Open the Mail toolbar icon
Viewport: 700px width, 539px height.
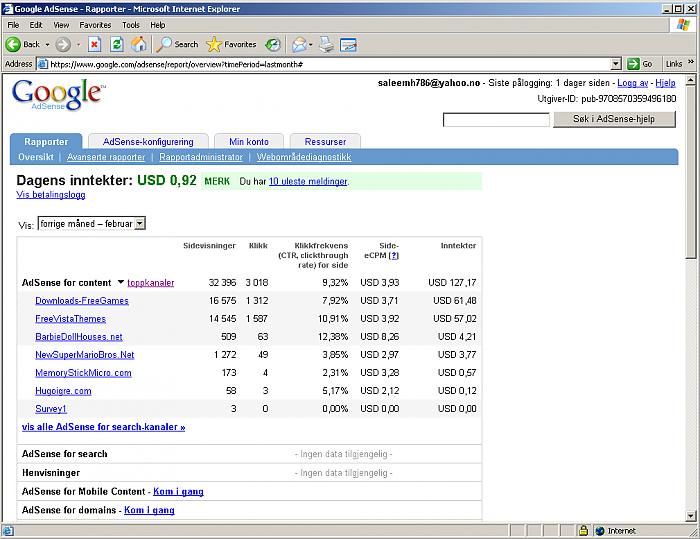[301, 44]
